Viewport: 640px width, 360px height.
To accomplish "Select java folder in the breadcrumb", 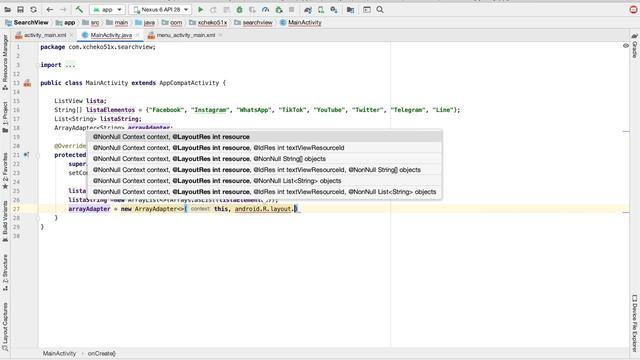I will pyautogui.click(x=145, y=22).
